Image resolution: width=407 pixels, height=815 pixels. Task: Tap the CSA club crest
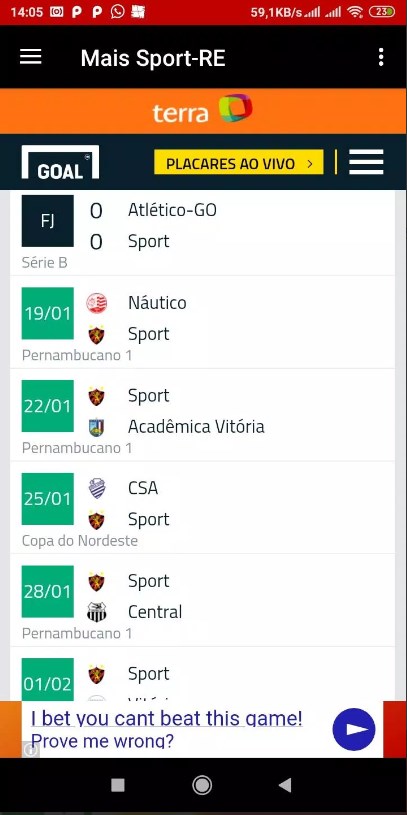(x=97, y=489)
